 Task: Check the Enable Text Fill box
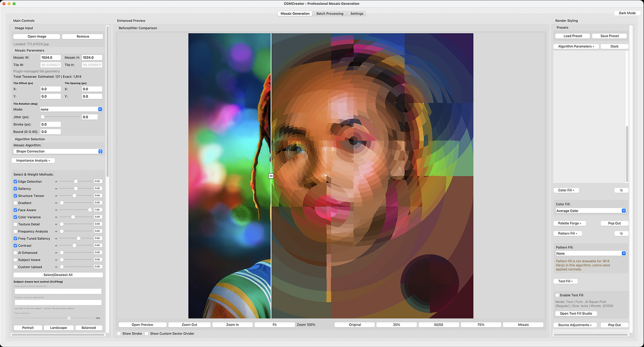click(x=557, y=295)
